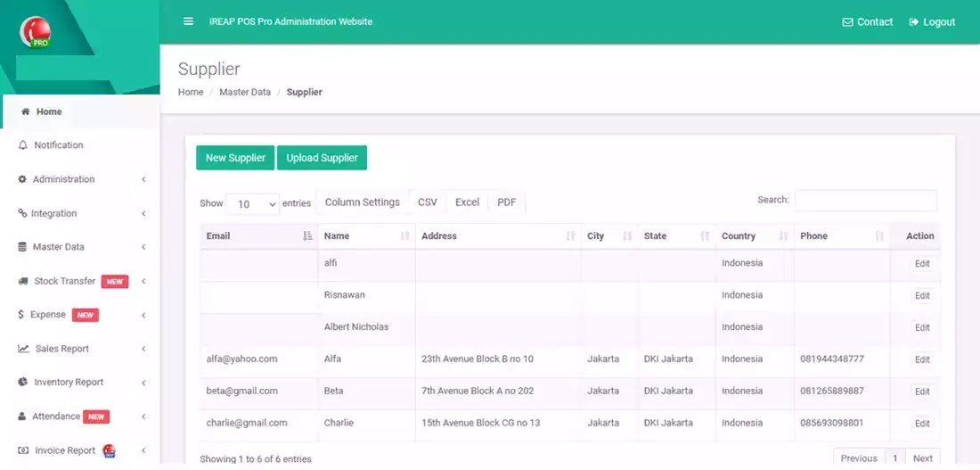Click the iREAP PRO logo icon

[36, 31]
